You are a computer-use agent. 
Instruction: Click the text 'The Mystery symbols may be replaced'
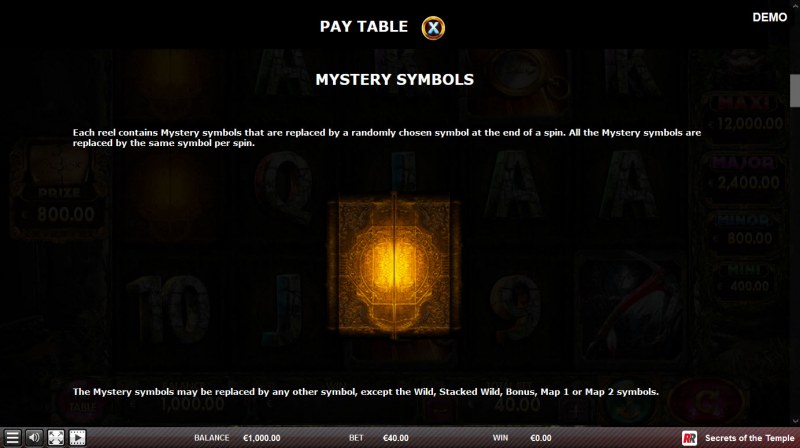click(x=365, y=392)
